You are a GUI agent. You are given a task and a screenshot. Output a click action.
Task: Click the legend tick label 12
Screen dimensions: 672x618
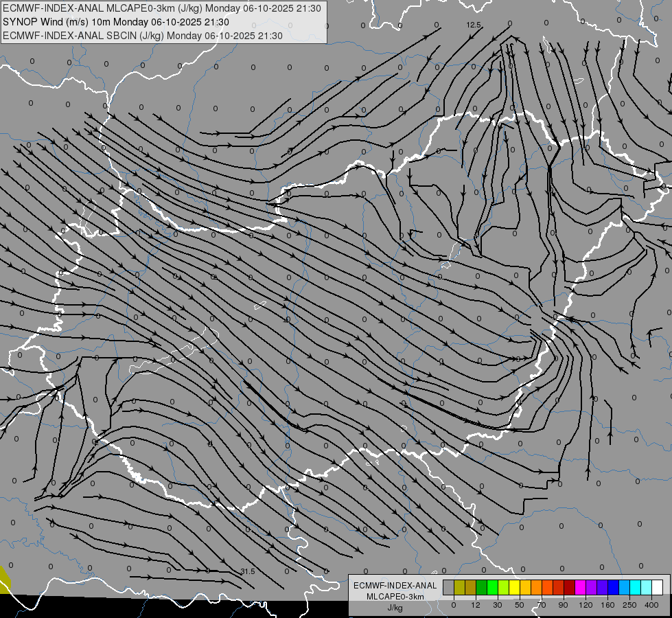tap(476, 605)
